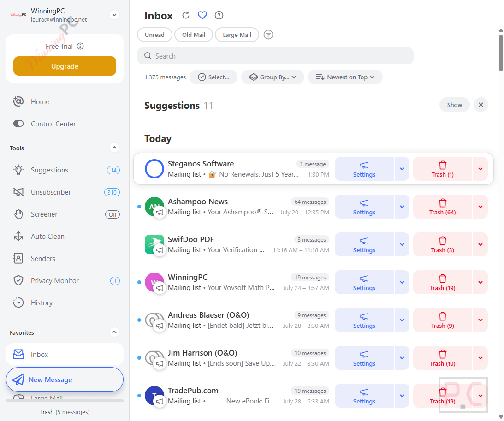The image size is (504, 421).
Task: Toggle the Screener Off badge
Action: [113, 214]
